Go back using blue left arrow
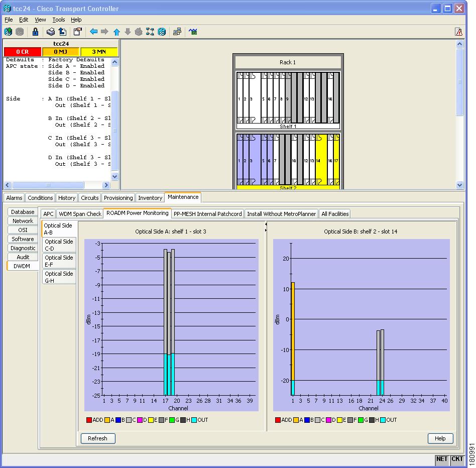The height and width of the screenshot is (468, 476). [x=94, y=32]
